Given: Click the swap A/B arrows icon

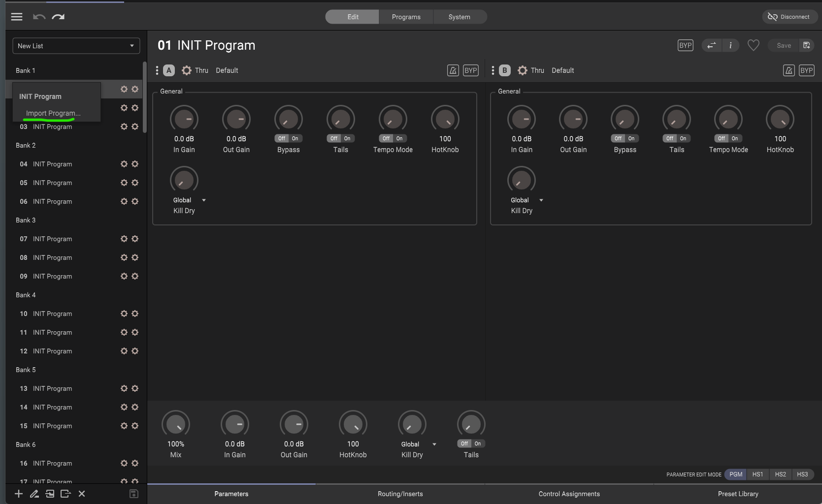Looking at the screenshot, I should click(x=711, y=45).
